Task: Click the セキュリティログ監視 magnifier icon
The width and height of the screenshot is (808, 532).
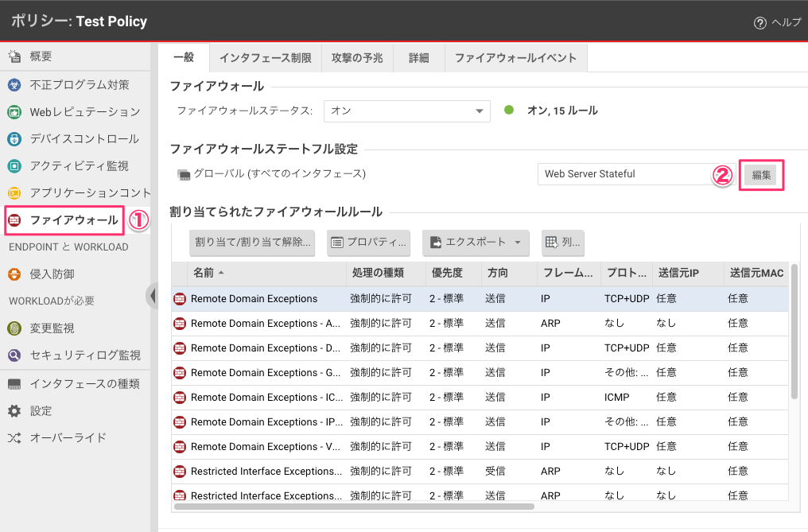Action: (14, 355)
